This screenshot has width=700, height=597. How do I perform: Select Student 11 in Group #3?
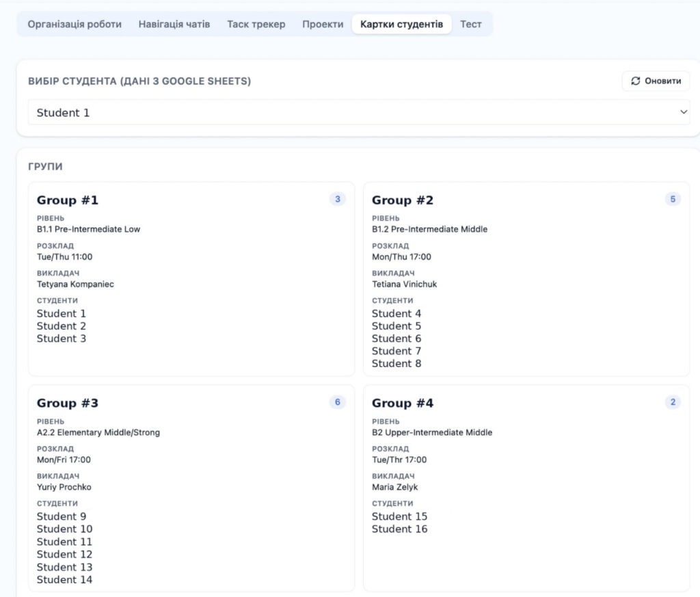(x=64, y=542)
